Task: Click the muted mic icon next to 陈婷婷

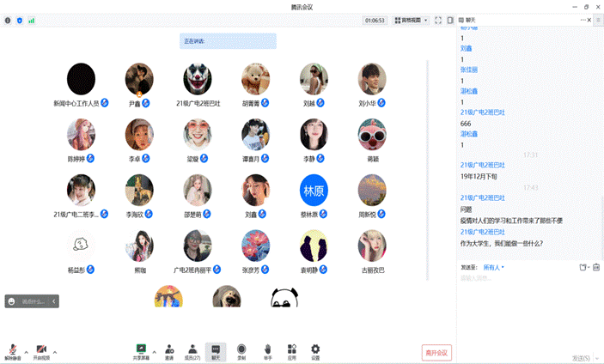Action: (90, 159)
